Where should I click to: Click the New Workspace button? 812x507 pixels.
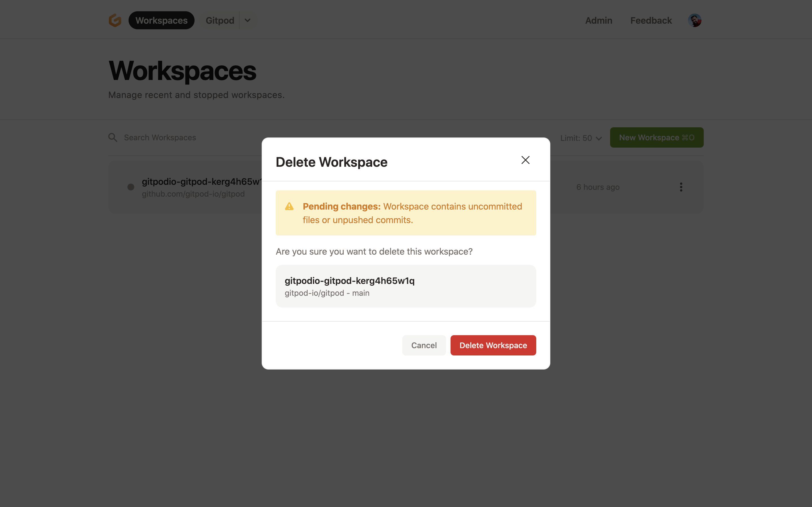[x=656, y=137]
